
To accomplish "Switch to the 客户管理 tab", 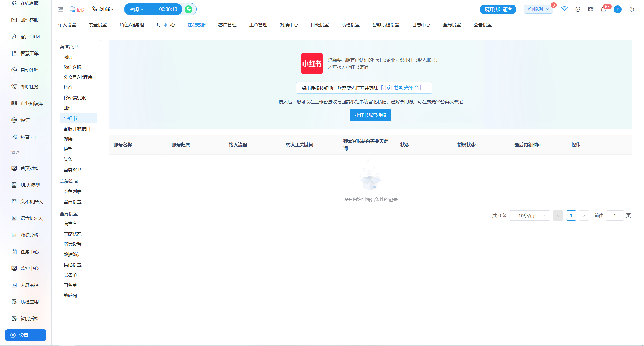I will [227, 25].
